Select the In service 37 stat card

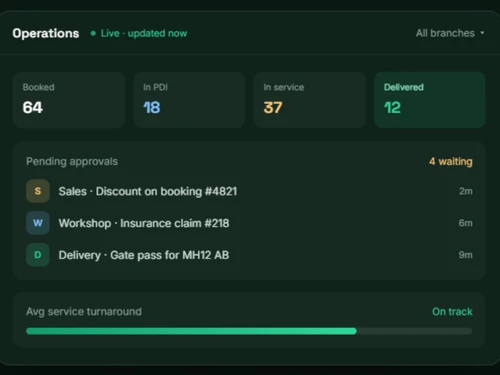tap(309, 100)
